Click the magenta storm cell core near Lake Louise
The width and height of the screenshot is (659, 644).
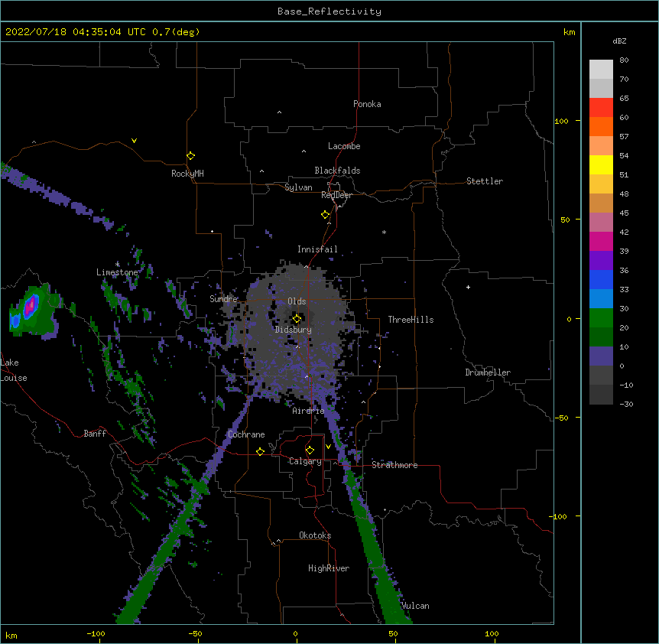30,307
